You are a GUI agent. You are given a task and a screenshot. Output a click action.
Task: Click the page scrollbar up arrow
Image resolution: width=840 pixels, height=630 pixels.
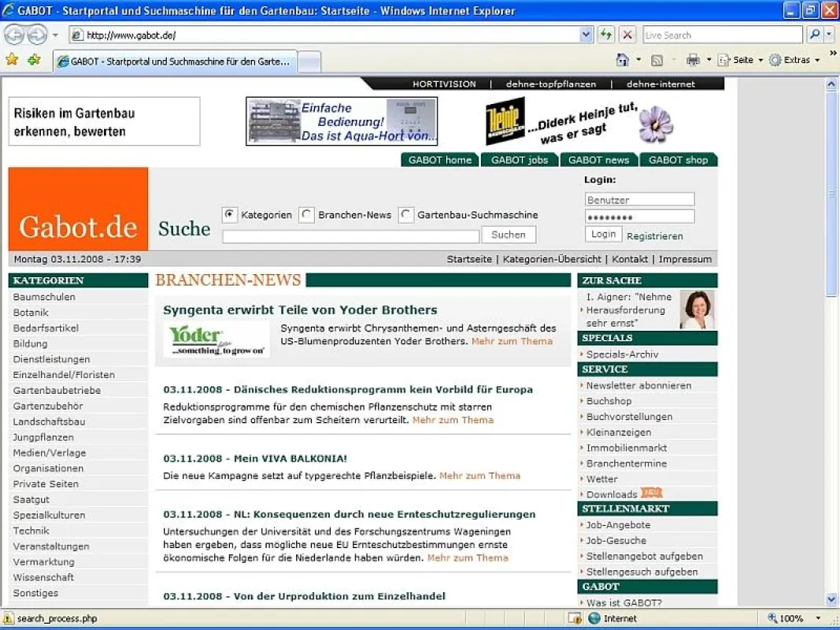[x=831, y=83]
